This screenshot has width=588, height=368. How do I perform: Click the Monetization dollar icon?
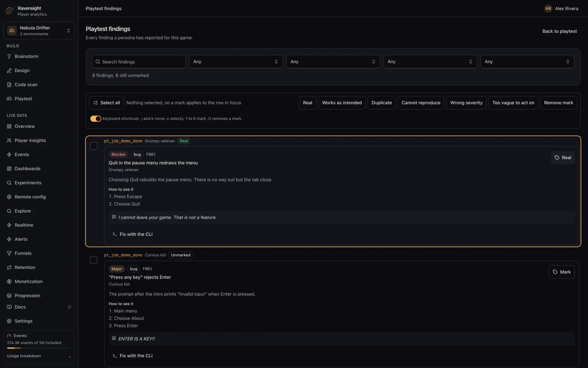pos(9,282)
